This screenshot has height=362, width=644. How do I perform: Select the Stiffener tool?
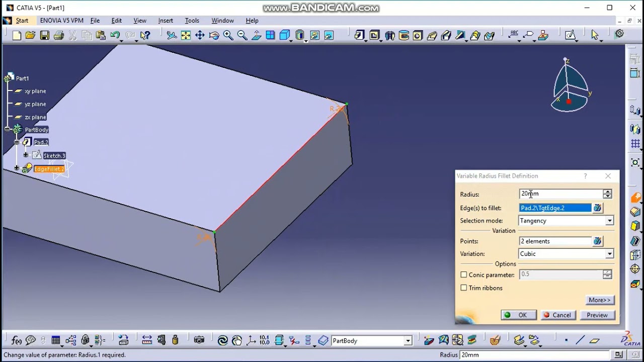(x=446, y=35)
